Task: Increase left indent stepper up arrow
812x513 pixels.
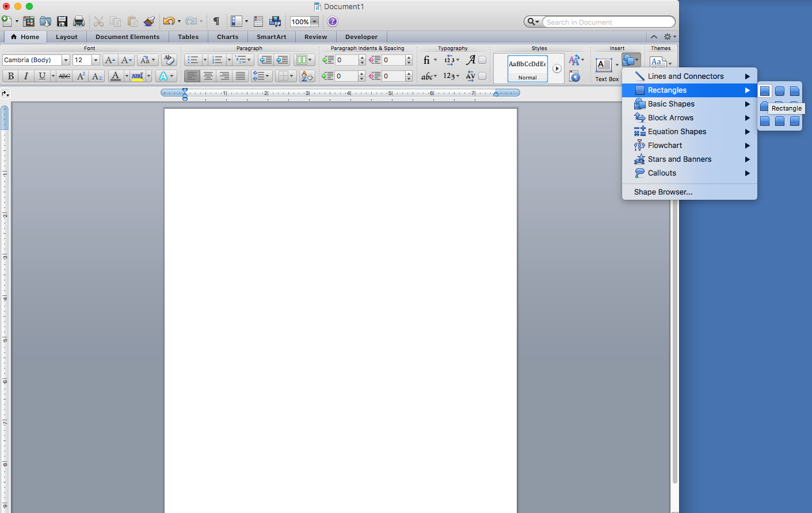Action: [361, 58]
